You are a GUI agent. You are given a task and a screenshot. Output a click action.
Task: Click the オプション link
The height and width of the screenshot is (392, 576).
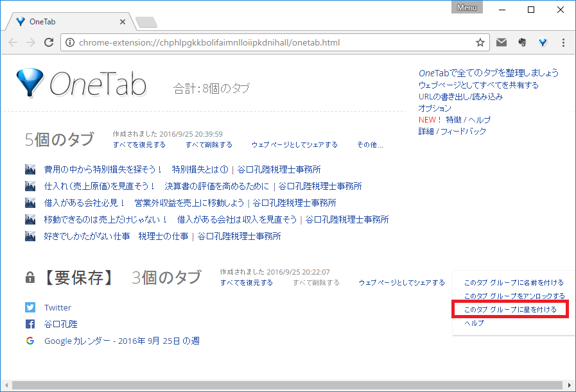click(435, 108)
